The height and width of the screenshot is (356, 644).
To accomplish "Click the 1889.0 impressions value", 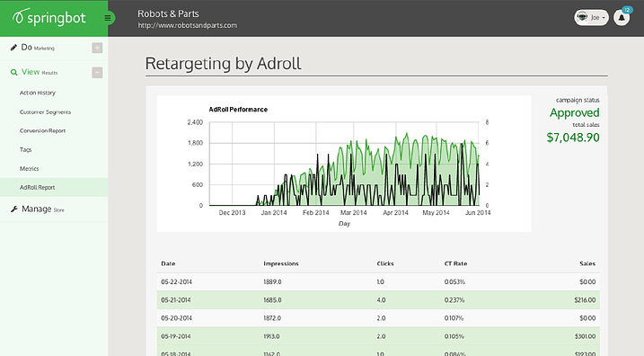I will pos(272,282).
